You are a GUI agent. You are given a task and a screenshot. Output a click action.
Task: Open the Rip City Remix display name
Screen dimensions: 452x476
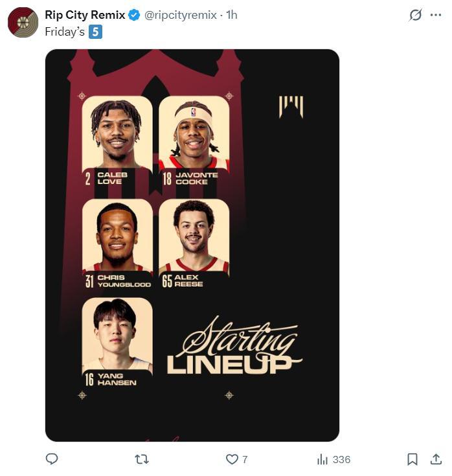pos(85,15)
